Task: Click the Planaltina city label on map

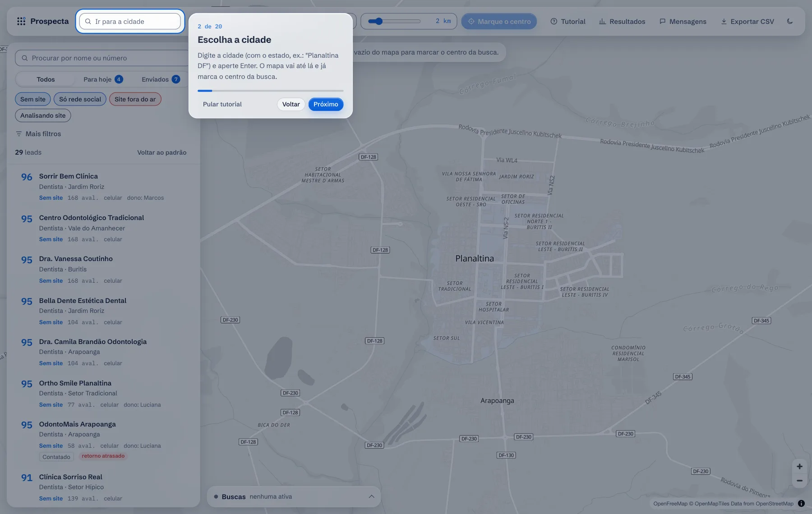Action: point(475,258)
